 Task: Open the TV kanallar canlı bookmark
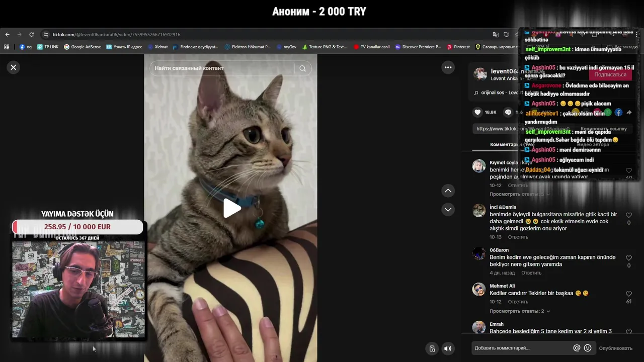tap(371, 47)
